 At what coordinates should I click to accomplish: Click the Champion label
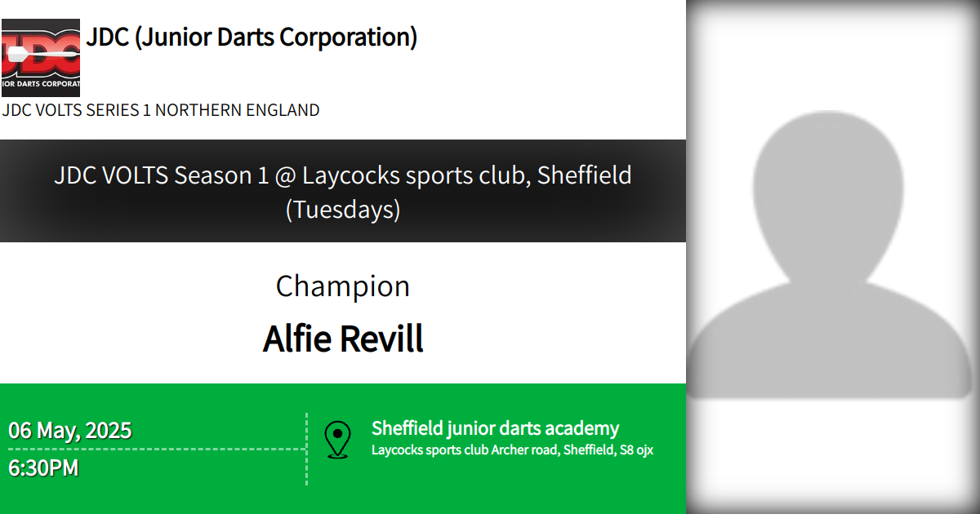pos(343,286)
